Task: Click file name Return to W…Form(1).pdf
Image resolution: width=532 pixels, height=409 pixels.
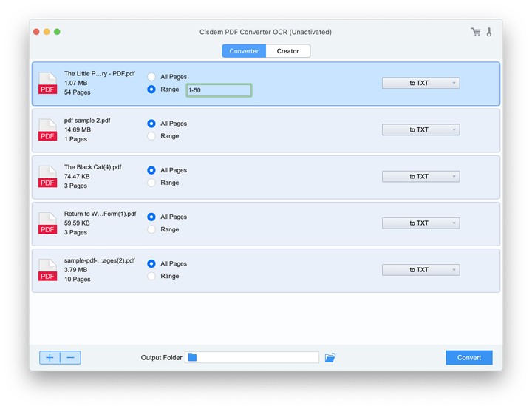Action: click(100, 214)
